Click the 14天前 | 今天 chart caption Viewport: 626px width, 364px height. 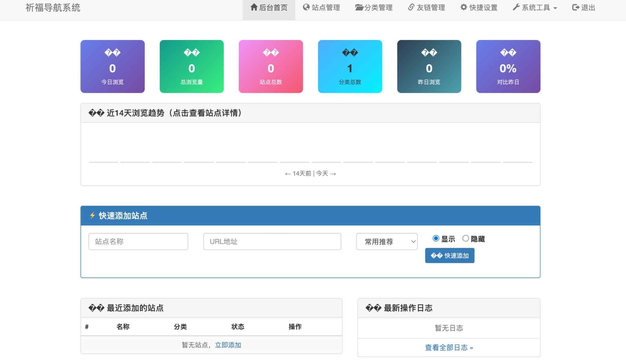[310, 174]
